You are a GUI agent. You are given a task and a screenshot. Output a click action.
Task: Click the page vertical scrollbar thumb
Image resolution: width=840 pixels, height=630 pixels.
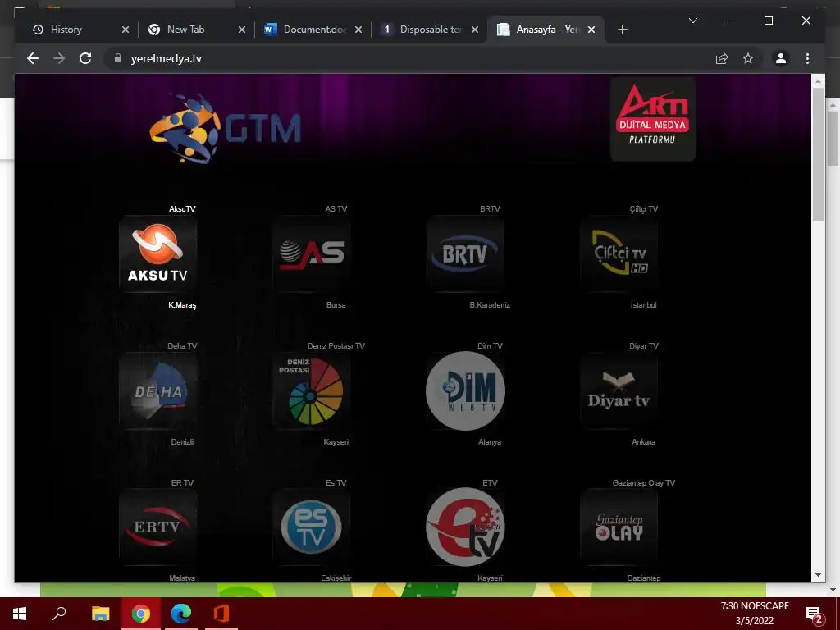pos(818,154)
